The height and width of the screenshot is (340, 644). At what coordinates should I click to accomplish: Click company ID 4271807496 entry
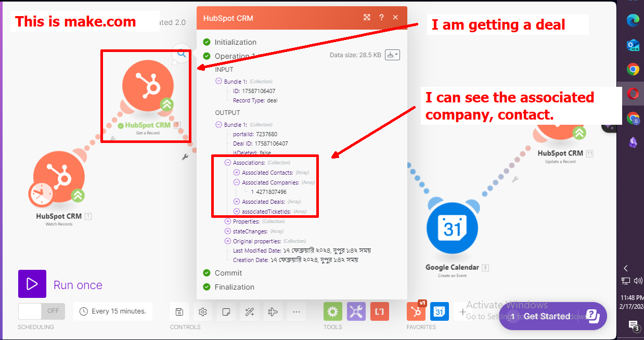tap(271, 192)
